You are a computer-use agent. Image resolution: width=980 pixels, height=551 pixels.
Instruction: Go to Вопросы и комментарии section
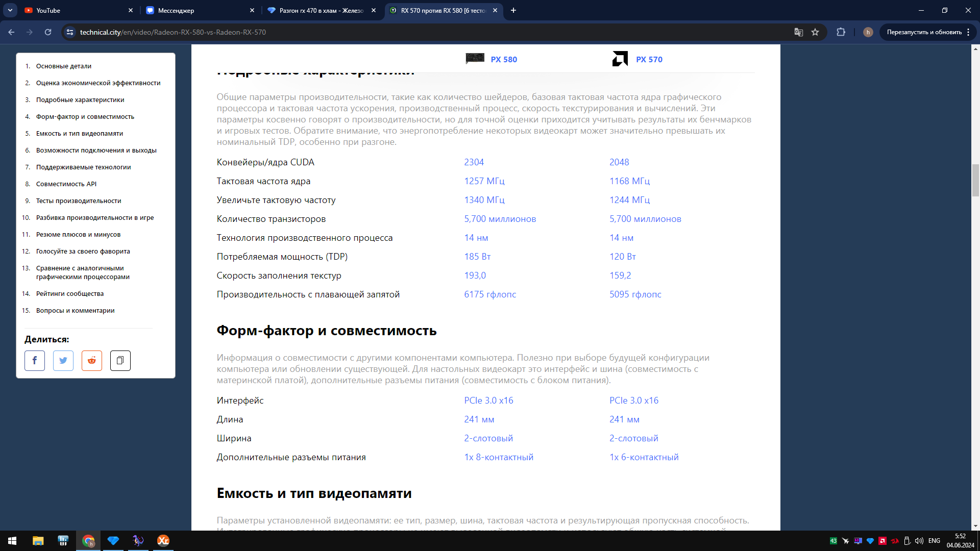pyautogui.click(x=76, y=311)
